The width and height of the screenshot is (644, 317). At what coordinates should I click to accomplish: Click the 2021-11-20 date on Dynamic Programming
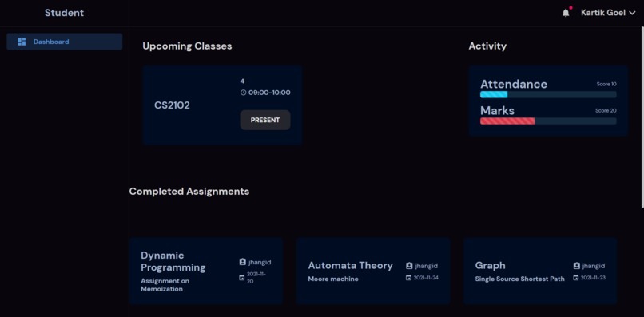pyautogui.click(x=256, y=278)
